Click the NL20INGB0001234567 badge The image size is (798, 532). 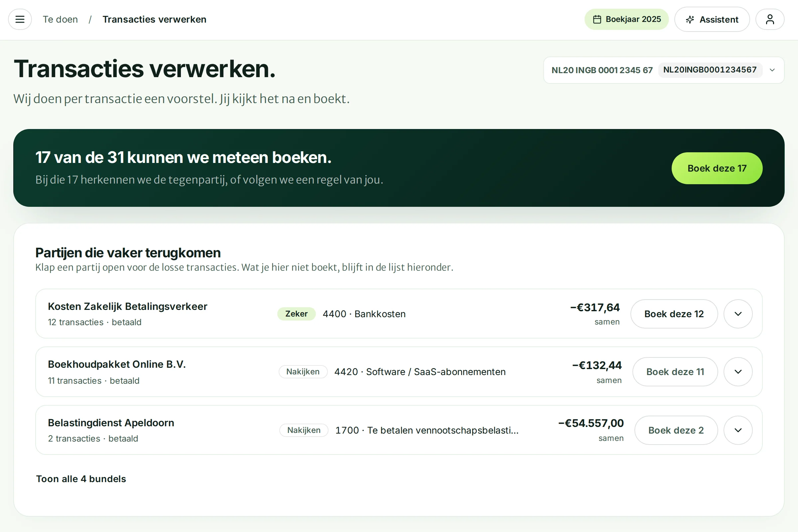pyautogui.click(x=710, y=70)
